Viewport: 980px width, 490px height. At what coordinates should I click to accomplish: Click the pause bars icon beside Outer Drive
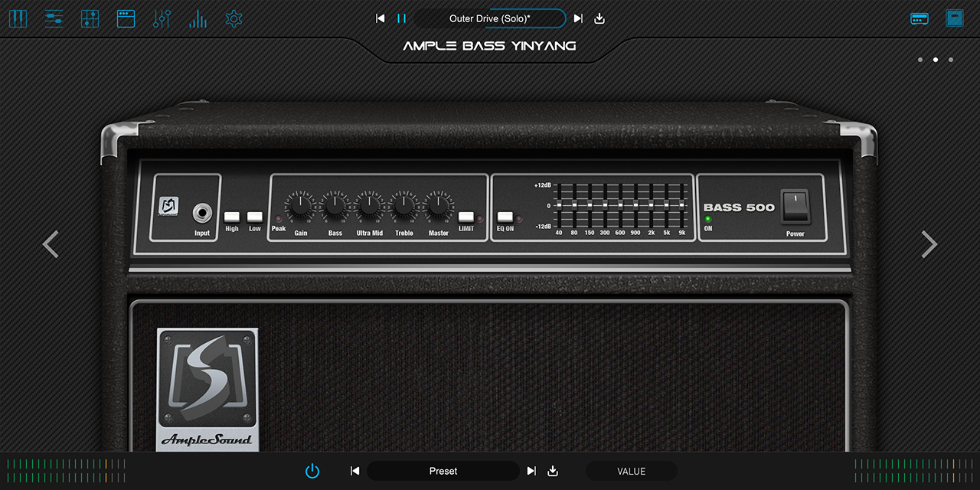pyautogui.click(x=401, y=18)
